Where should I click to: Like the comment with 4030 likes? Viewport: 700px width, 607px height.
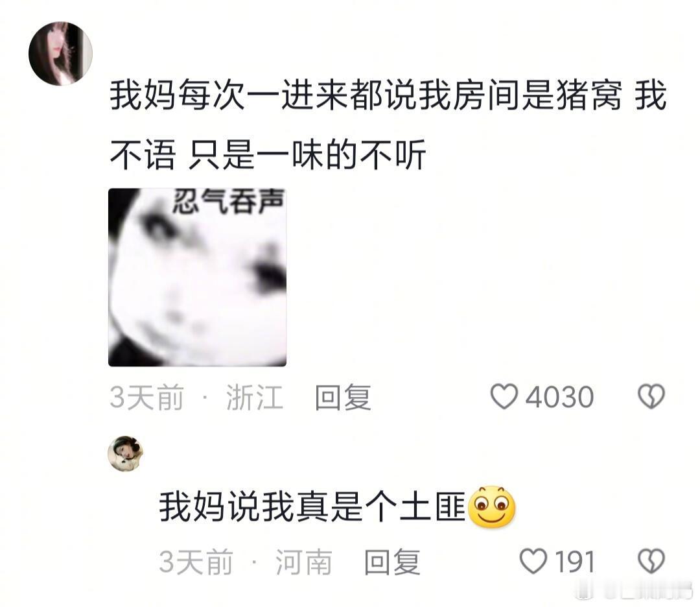pos(504,396)
